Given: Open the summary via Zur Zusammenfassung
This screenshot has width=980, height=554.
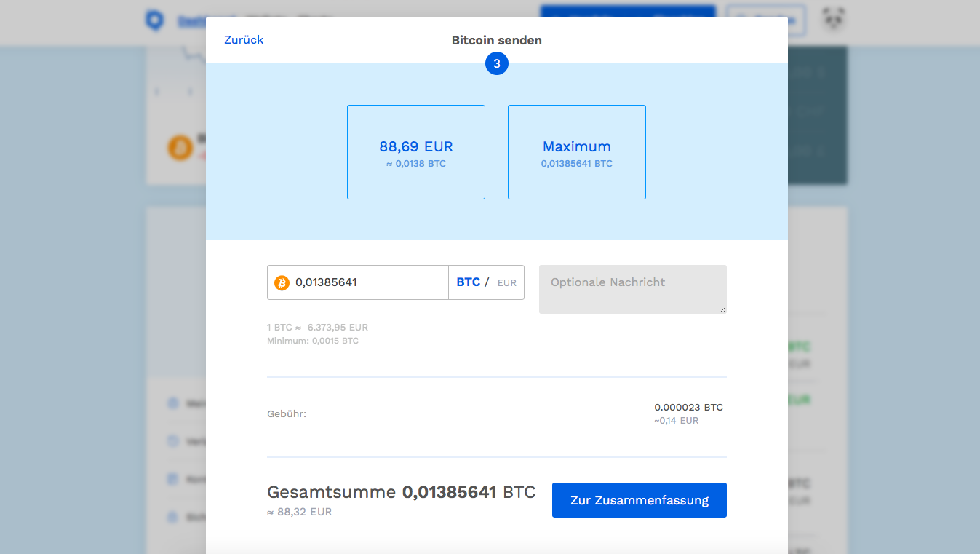Looking at the screenshot, I should point(640,500).
